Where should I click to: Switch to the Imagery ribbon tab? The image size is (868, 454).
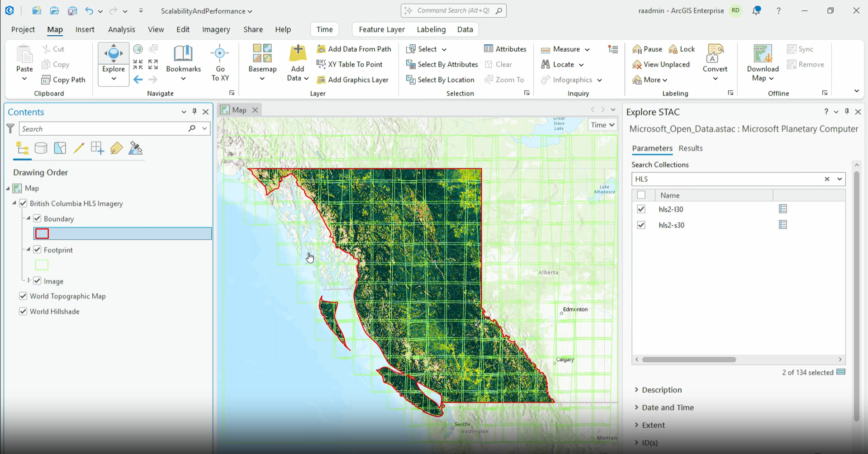coord(216,29)
